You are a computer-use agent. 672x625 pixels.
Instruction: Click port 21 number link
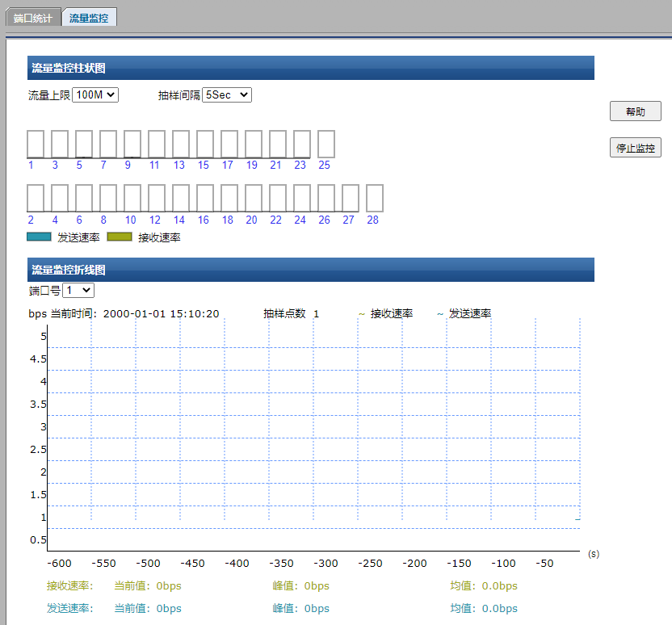(275, 165)
